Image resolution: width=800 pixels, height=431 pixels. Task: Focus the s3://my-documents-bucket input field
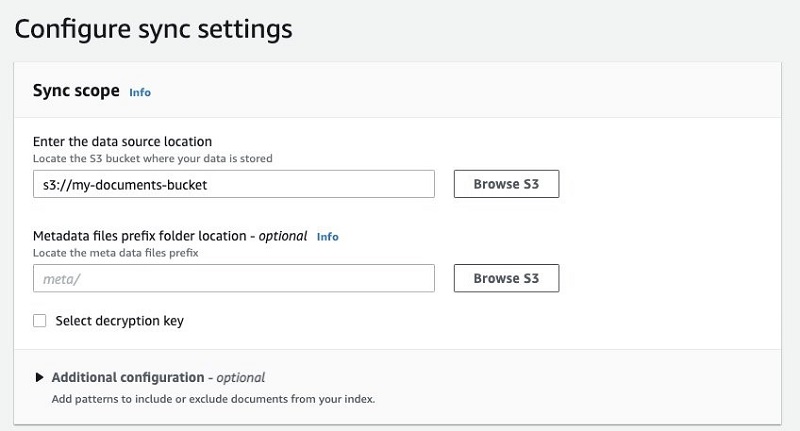tap(234, 184)
